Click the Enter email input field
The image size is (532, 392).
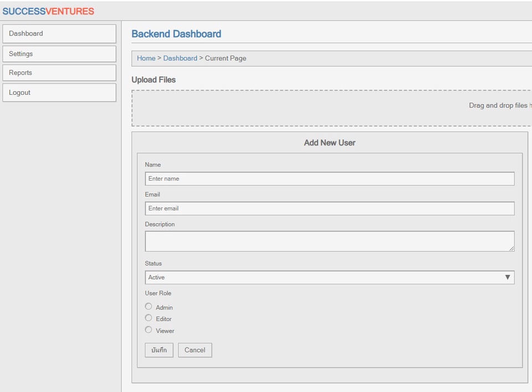tap(329, 208)
